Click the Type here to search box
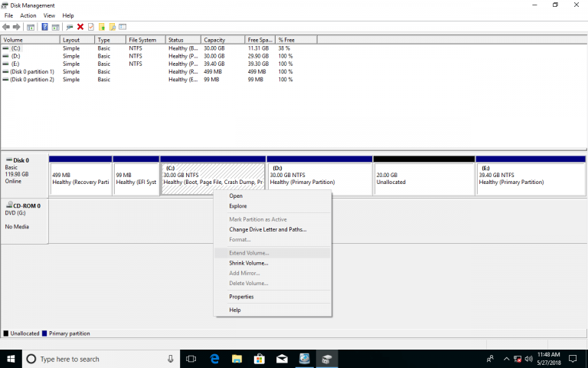Screen dimensions: 588x368 [101, 359]
